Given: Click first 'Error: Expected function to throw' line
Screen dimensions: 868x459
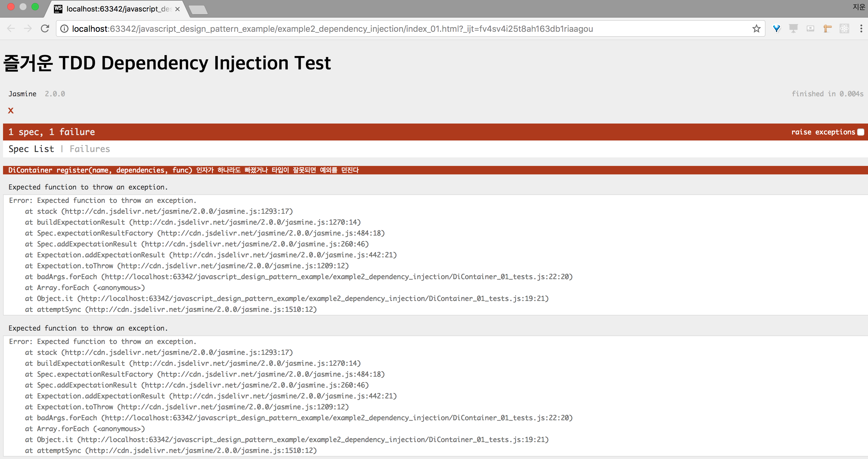Looking at the screenshot, I should click(x=103, y=200).
